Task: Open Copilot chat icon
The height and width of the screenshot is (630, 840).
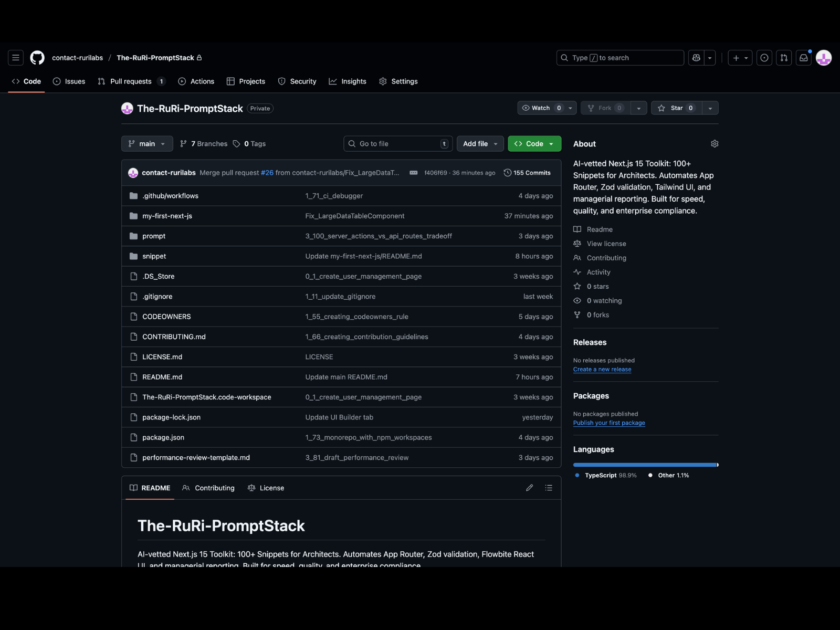Action: click(x=696, y=58)
